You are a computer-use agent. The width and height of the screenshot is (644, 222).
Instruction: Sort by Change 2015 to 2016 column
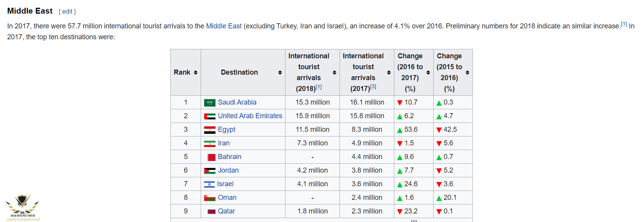coord(467,73)
